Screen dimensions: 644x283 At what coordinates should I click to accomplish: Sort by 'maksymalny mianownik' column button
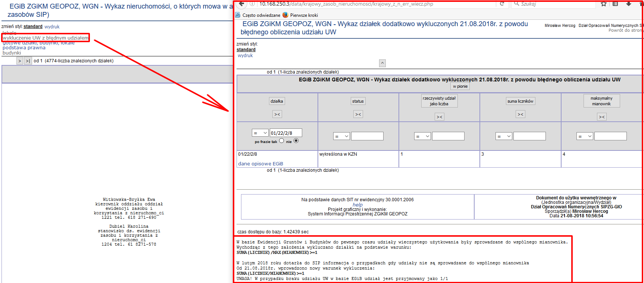(601, 101)
